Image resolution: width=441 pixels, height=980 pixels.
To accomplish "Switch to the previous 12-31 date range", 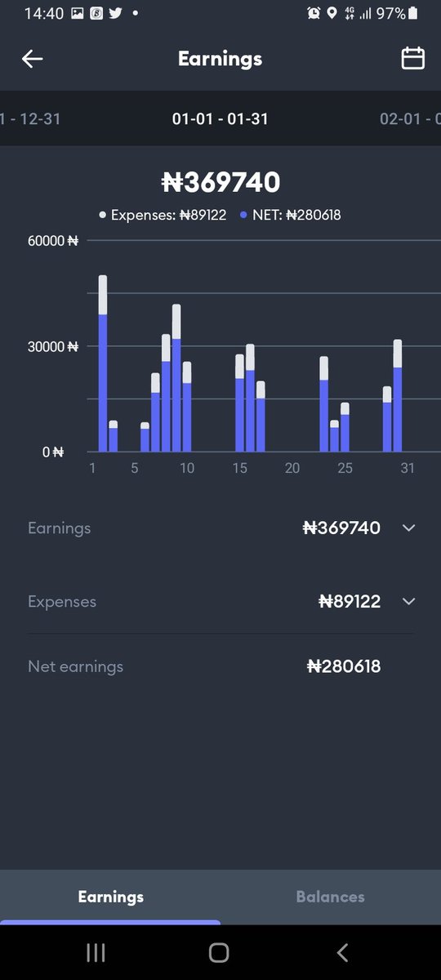I will [30, 119].
